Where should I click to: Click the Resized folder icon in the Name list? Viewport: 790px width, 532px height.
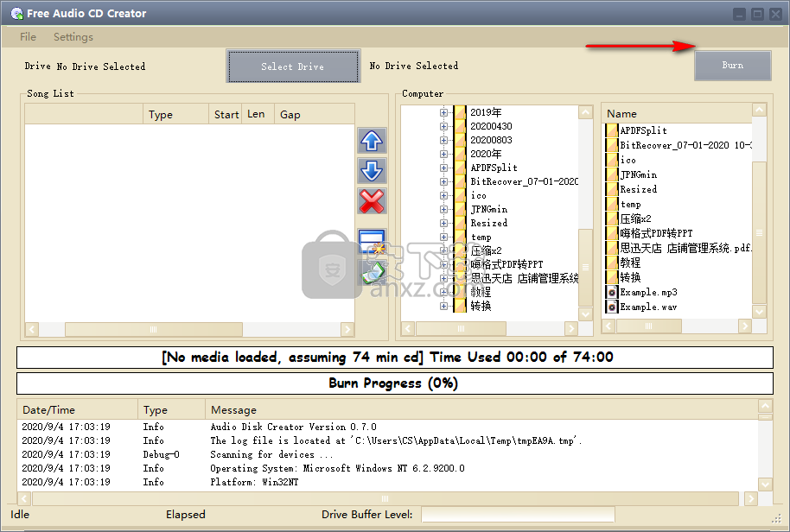(x=612, y=189)
